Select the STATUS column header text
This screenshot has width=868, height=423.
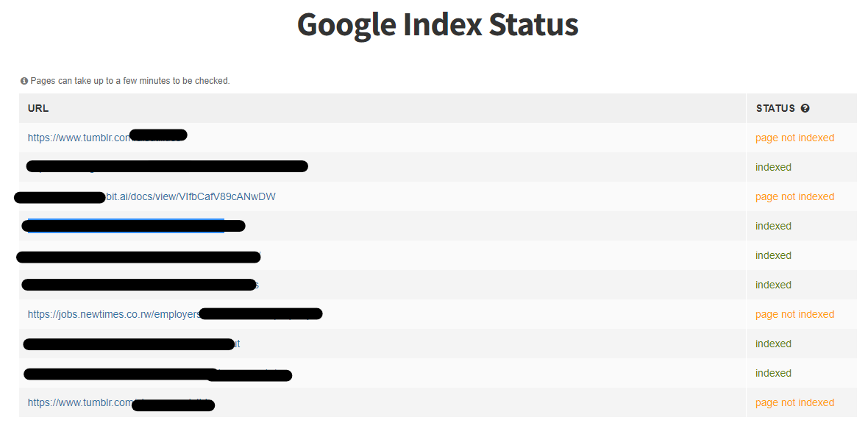(775, 109)
